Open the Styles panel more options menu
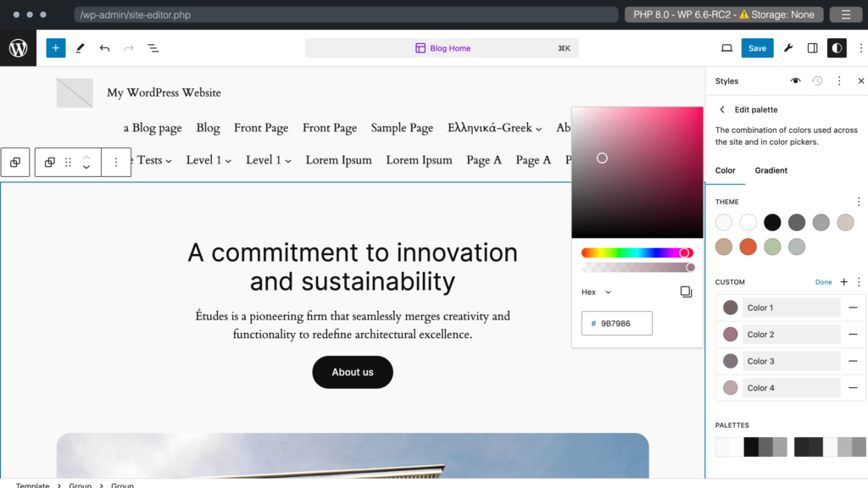 839,80
